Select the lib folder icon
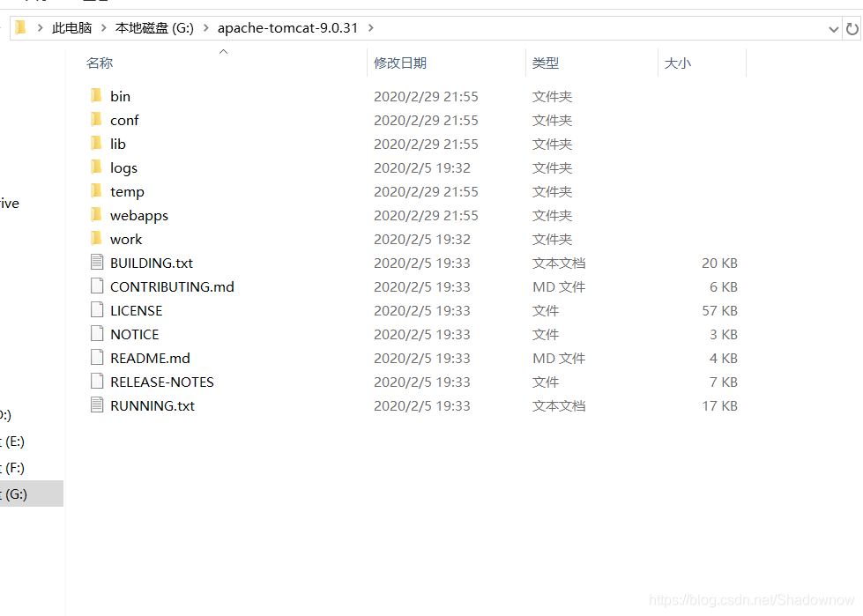The height and width of the screenshot is (616, 863). [96, 144]
